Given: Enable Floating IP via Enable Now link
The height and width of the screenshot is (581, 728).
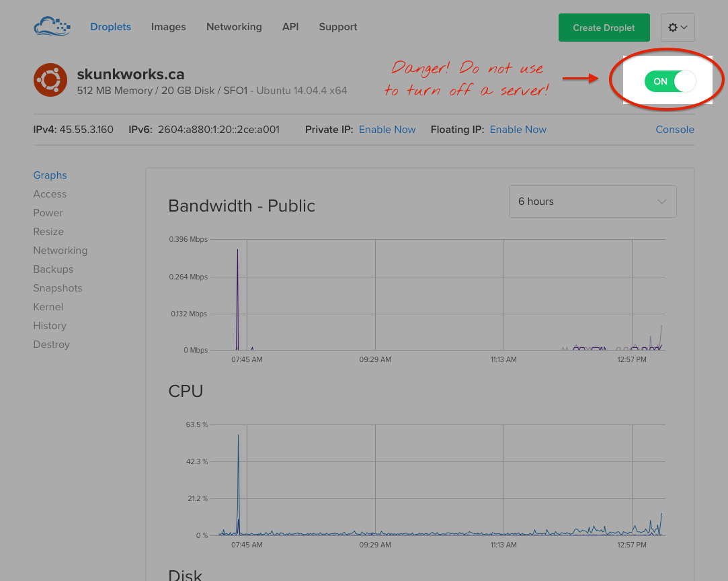Looking at the screenshot, I should (x=518, y=130).
